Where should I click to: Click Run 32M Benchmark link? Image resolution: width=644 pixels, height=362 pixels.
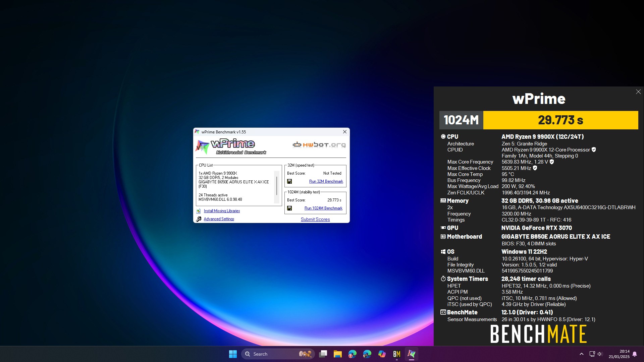[x=326, y=181]
